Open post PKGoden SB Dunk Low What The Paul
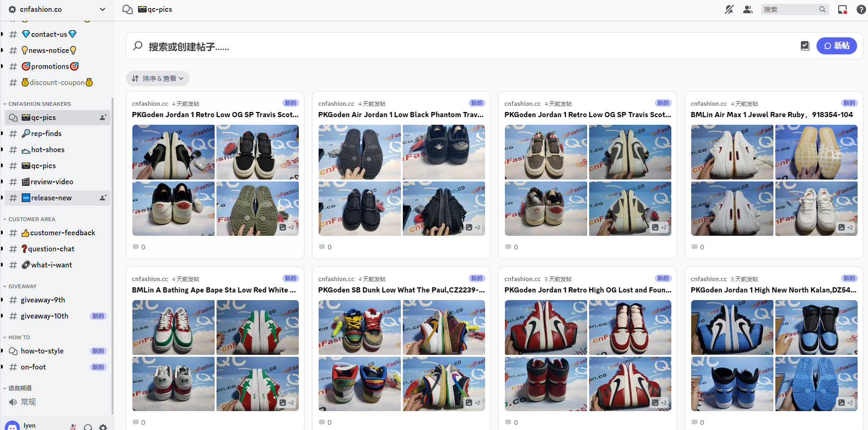 pos(401,290)
